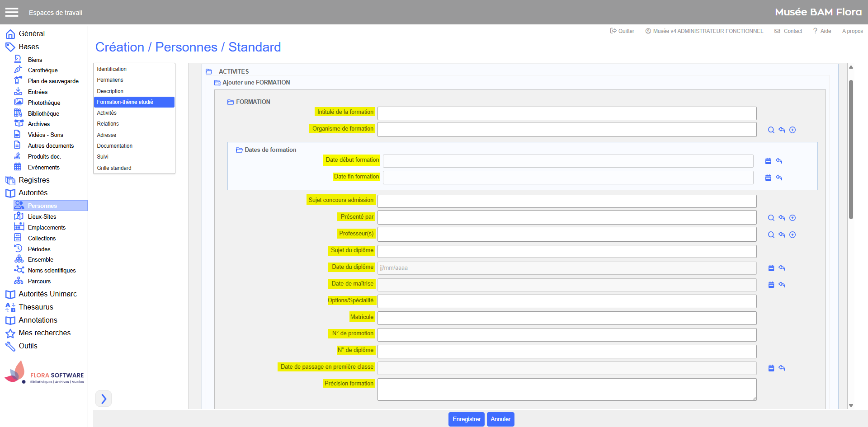
Task: Open the hamburger menu in the top bar
Action: tap(12, 12)
